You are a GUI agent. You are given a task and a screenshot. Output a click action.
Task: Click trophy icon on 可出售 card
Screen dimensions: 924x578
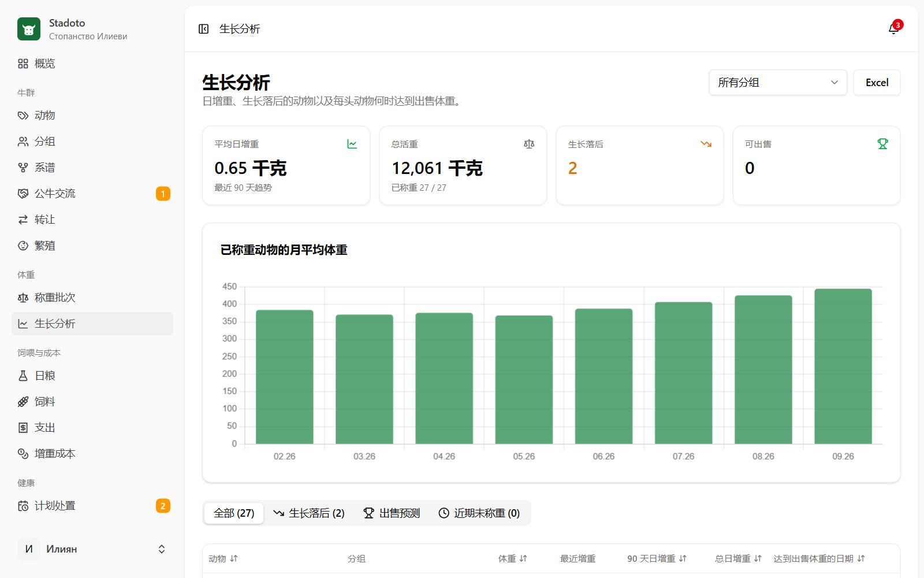pos(882,144)
